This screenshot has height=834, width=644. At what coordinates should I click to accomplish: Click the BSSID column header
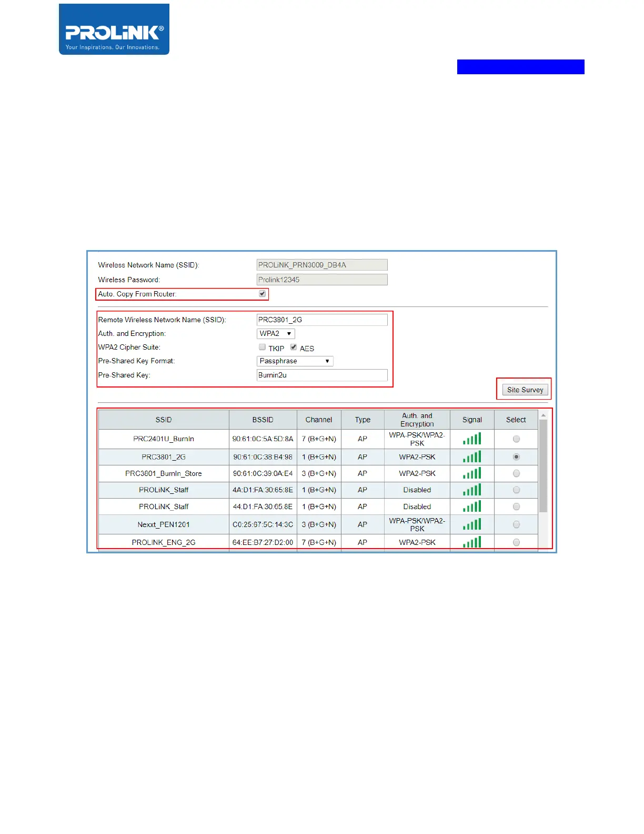(263, 420)
